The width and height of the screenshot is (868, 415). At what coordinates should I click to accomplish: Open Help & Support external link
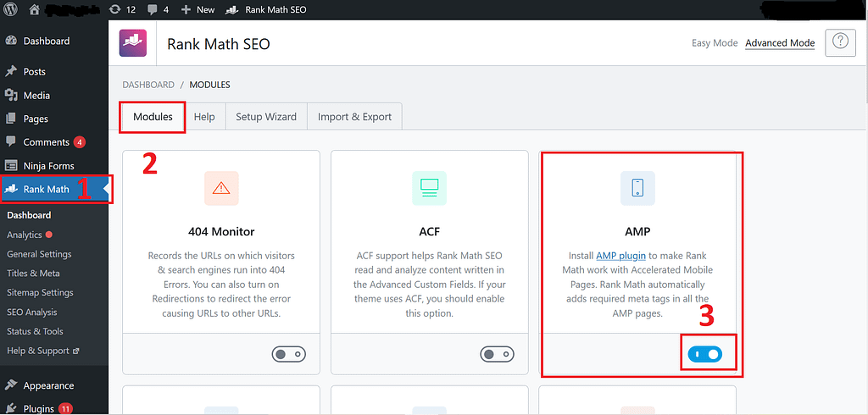coord(42,351)
